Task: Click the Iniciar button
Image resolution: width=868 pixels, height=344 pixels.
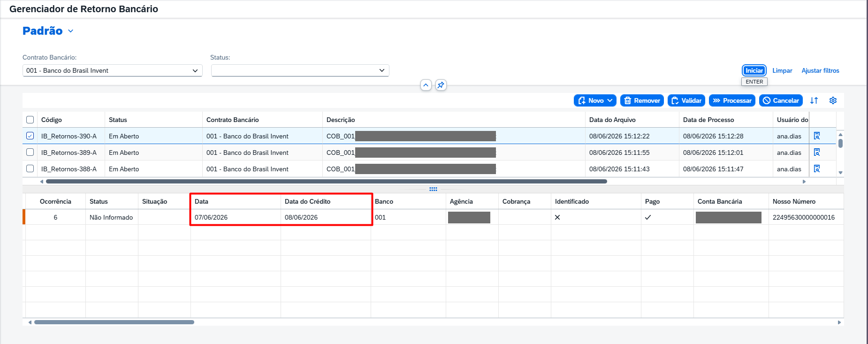Action: point(754,70)
